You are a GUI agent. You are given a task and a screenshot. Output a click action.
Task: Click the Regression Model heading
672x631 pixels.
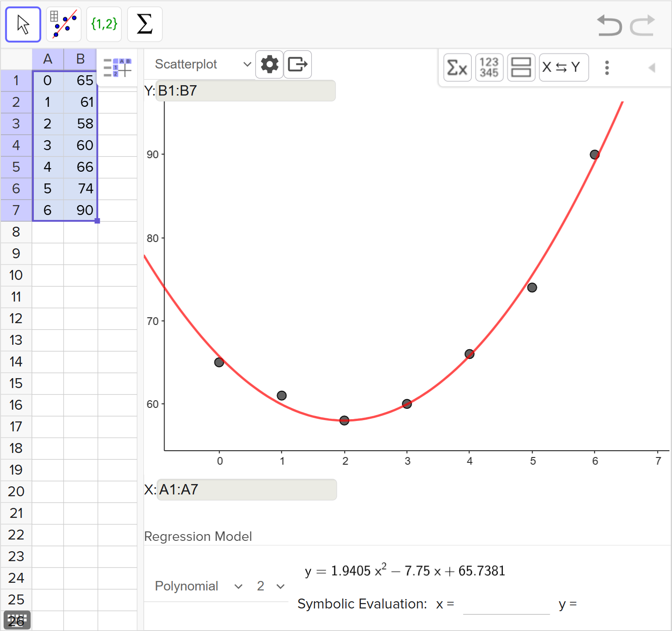198,536
